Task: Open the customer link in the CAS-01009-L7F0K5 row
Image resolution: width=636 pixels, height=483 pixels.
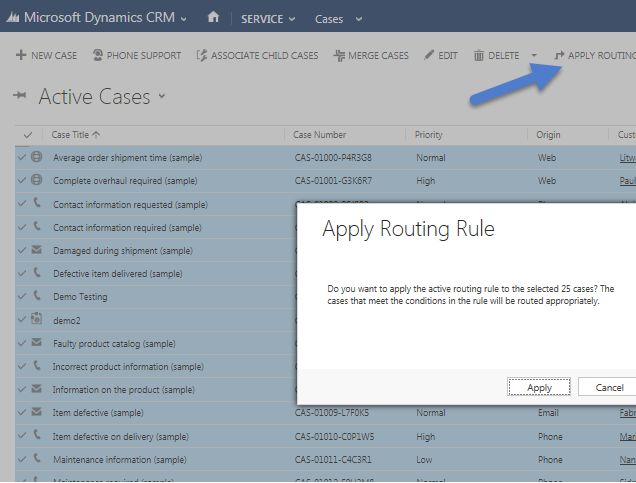Action: pyautogui.click(x=627, y=413)
